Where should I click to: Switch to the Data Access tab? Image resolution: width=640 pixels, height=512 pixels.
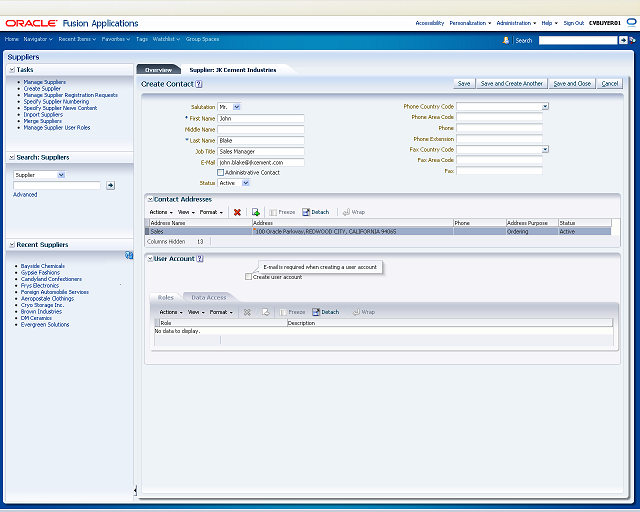coord(209,298)
